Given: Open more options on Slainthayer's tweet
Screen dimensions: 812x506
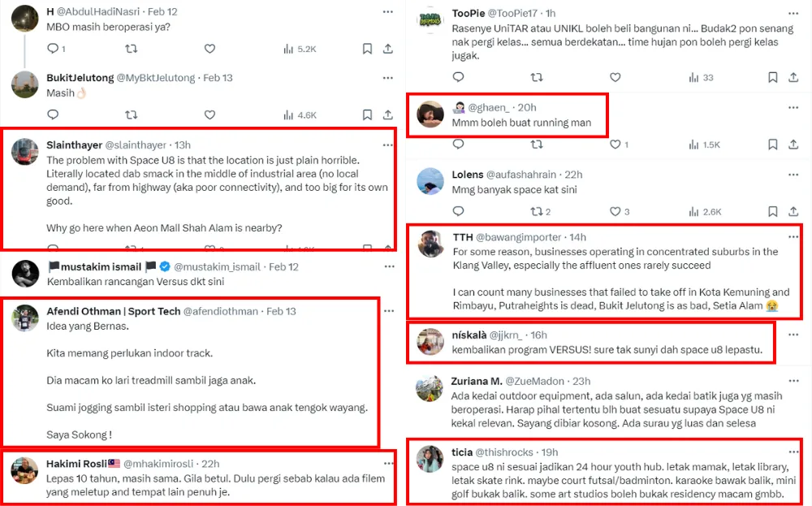Looking at the screenshot, I should [x=388, y=145].
